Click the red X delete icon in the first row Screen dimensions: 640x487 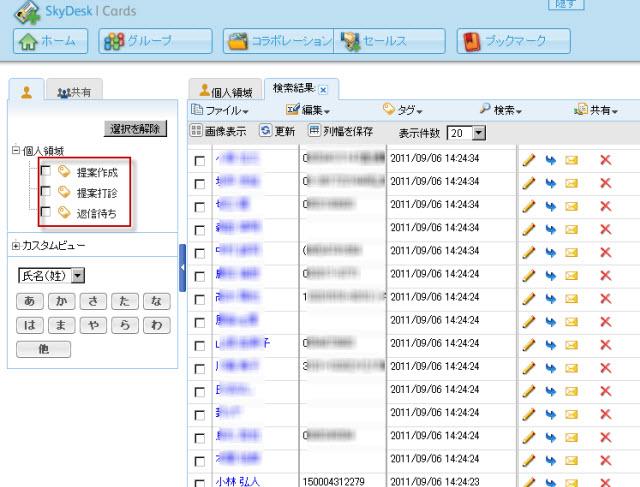pyautogui.click(x=606, y=160)
